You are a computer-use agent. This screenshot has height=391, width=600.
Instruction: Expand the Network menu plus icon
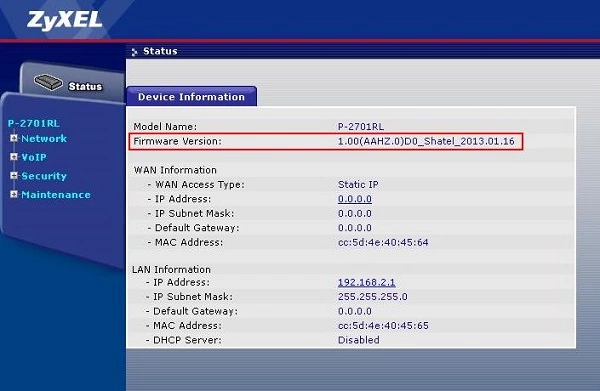coord(14,138)
